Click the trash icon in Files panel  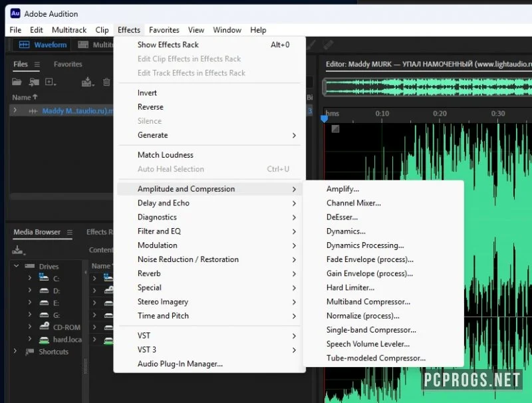(106, 82)
